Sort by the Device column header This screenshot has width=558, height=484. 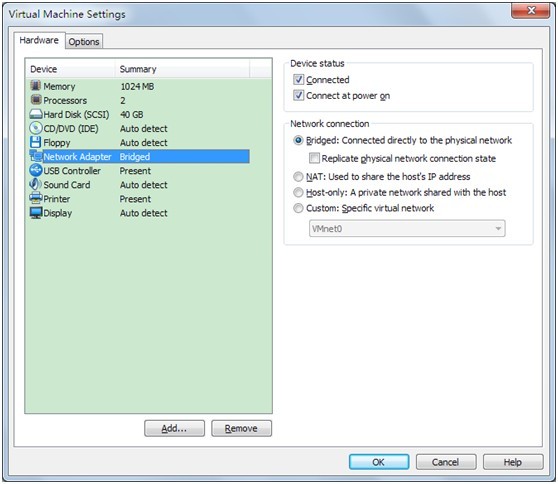coord(70,69)
